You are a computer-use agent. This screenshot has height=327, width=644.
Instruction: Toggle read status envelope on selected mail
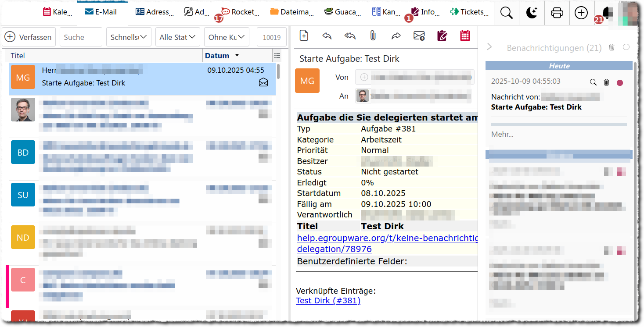click(x=263, y=82)
